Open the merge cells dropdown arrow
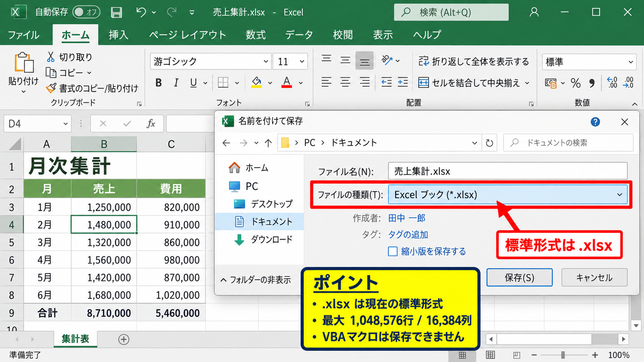The width and height of the screenshot is (644, 362). [527, 83]
